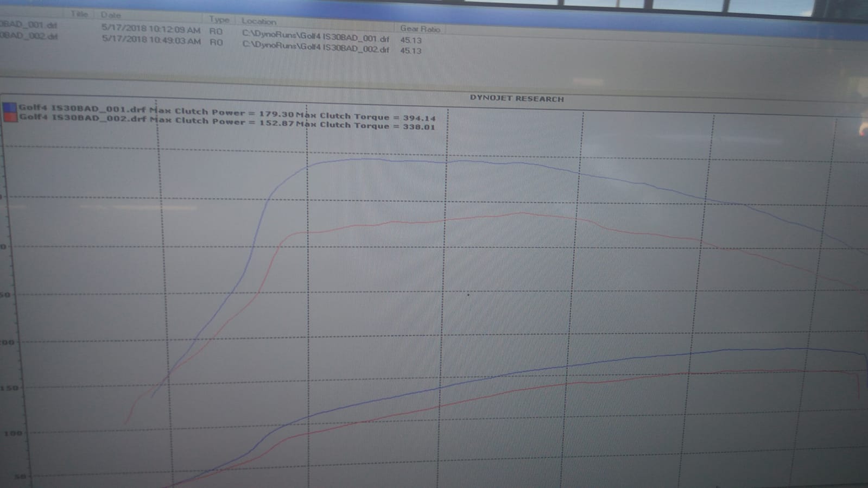Click the path C:\DynoRuns\Golf4 IS30BAD_002.drf
The width and height of the screenshot is (868, 488).
click(315, 47)
